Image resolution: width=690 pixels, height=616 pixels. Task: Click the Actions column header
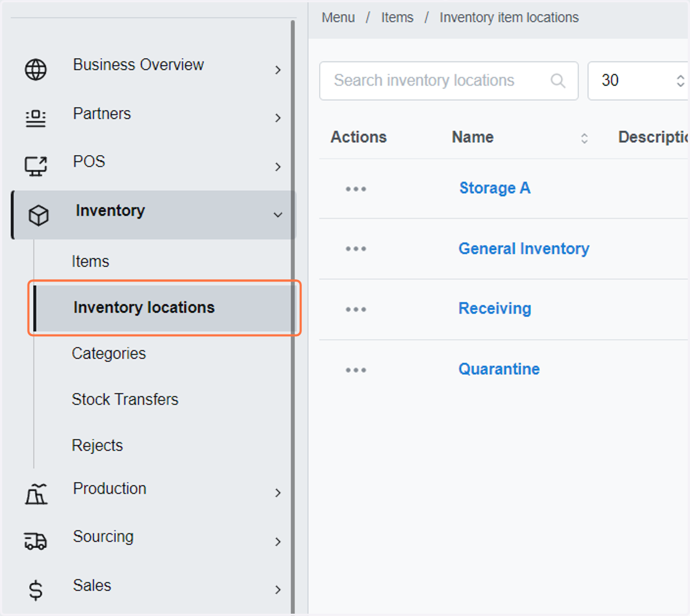coord(358,137)
